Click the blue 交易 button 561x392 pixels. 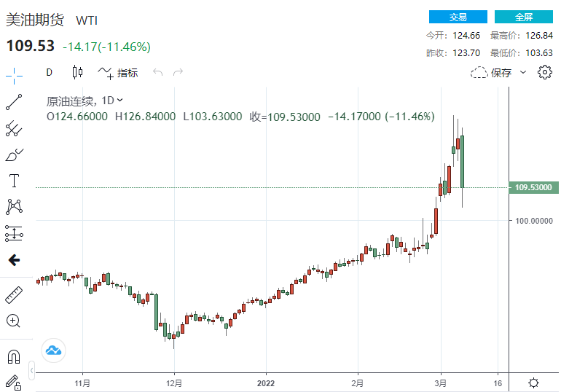458,17
